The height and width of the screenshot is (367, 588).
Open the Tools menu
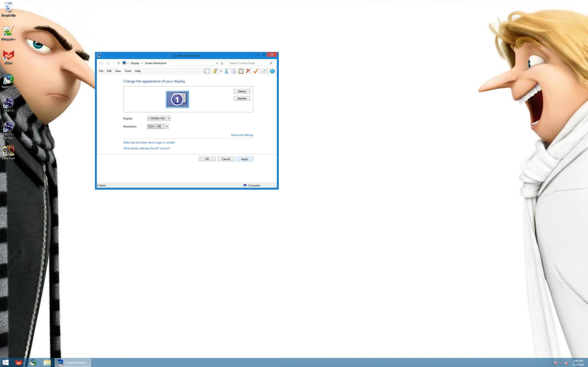pyautogui.click(x=128, y=71)
